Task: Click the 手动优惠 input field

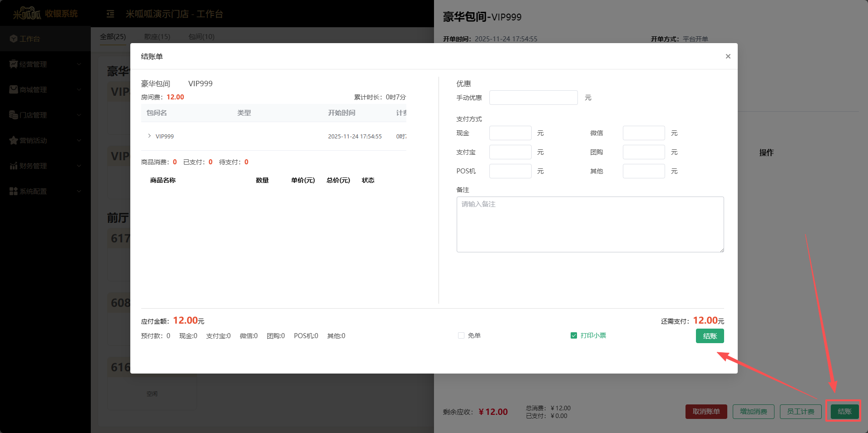Action: click(533, 98)
